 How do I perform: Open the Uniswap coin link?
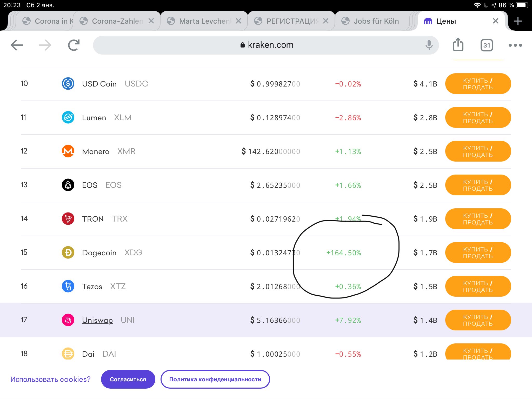point(97,320)
